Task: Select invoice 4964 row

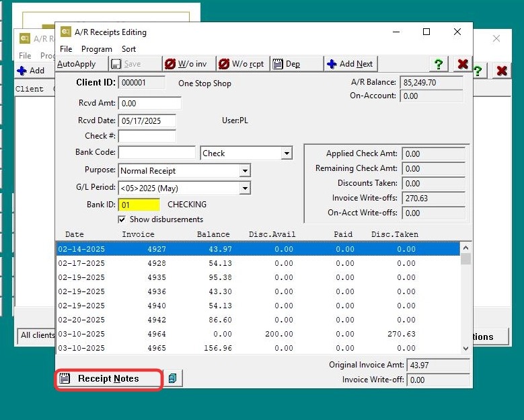Action: (x=258, y=334)
